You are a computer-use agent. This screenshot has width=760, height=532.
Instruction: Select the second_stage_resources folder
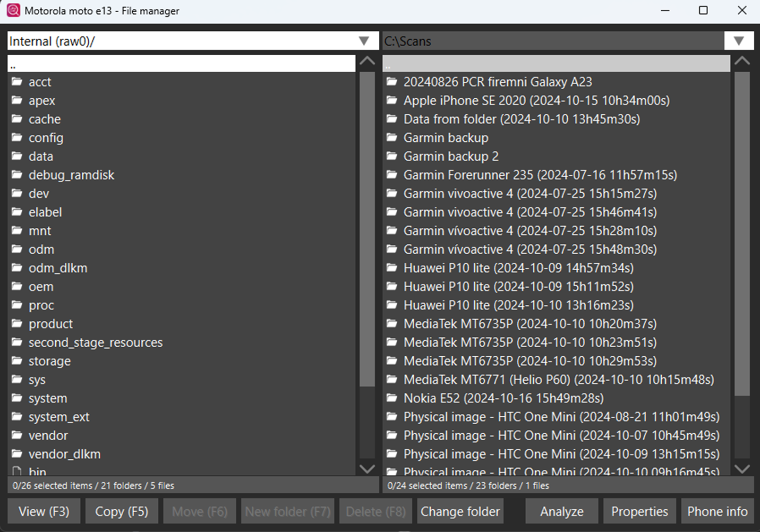click(x=95, y=343)
